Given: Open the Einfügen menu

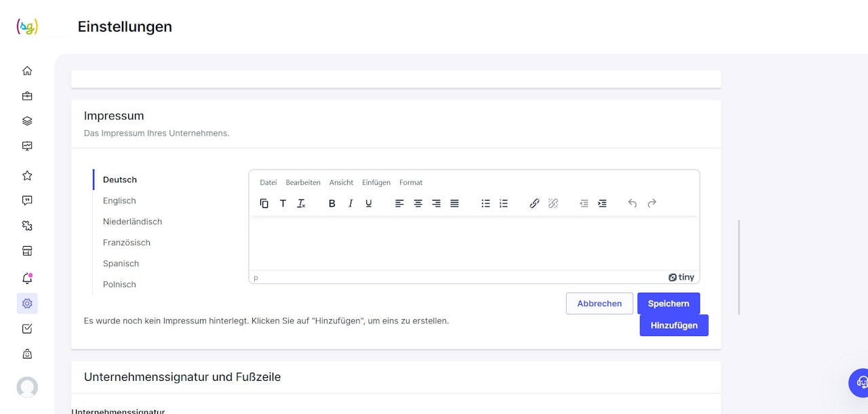Looking at the screenshot, I should pos(376,182).
